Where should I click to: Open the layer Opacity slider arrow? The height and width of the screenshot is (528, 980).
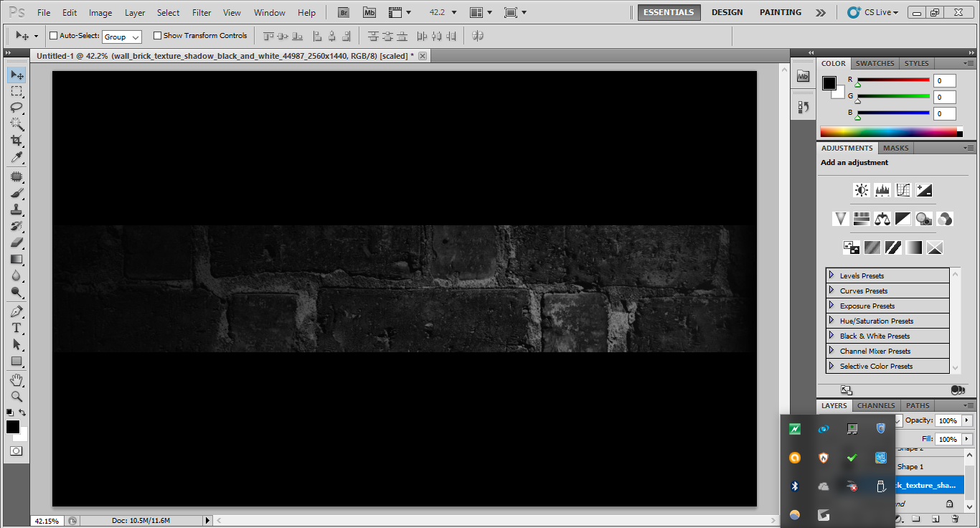point(967,420)
